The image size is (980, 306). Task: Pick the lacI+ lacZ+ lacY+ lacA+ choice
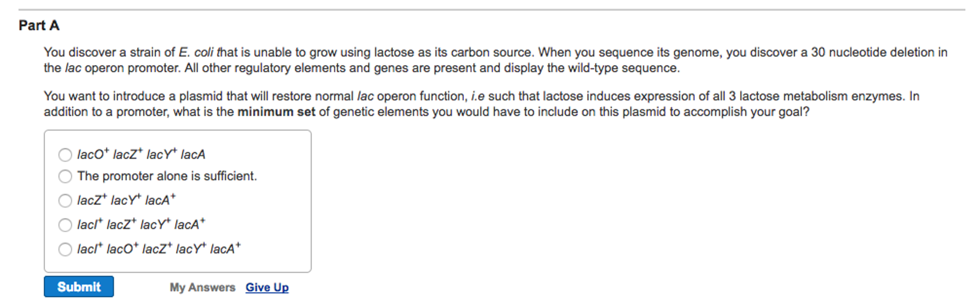65,224
